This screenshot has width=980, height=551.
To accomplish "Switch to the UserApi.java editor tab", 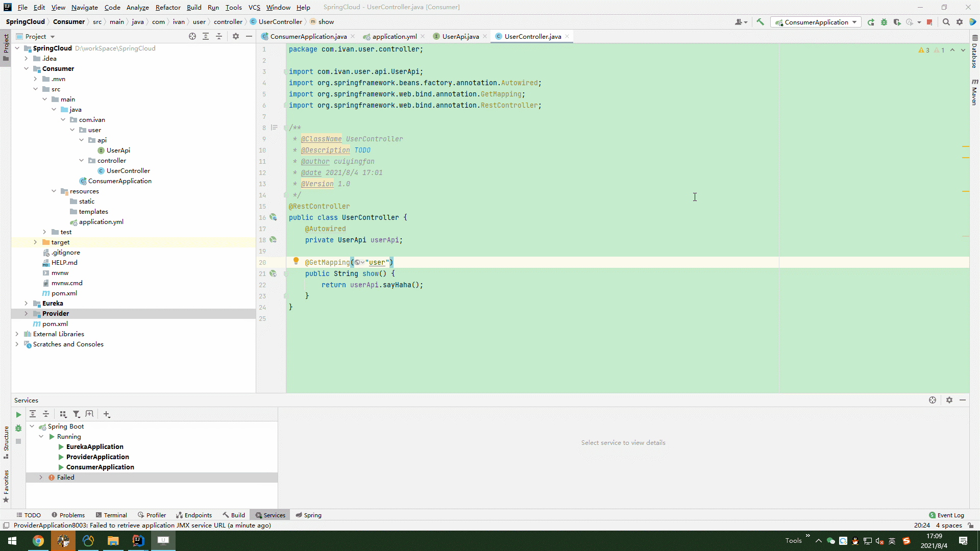I will pos(460,36).
